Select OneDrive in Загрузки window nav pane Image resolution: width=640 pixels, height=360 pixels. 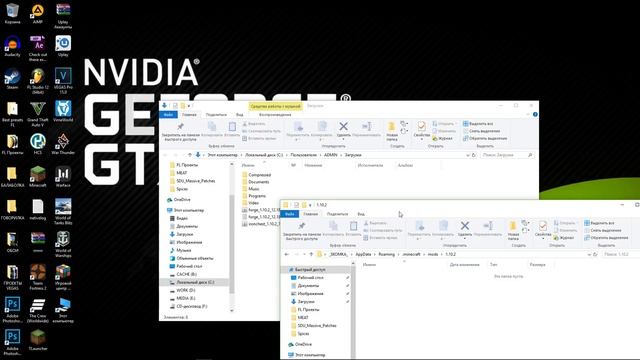pos(179,200)
